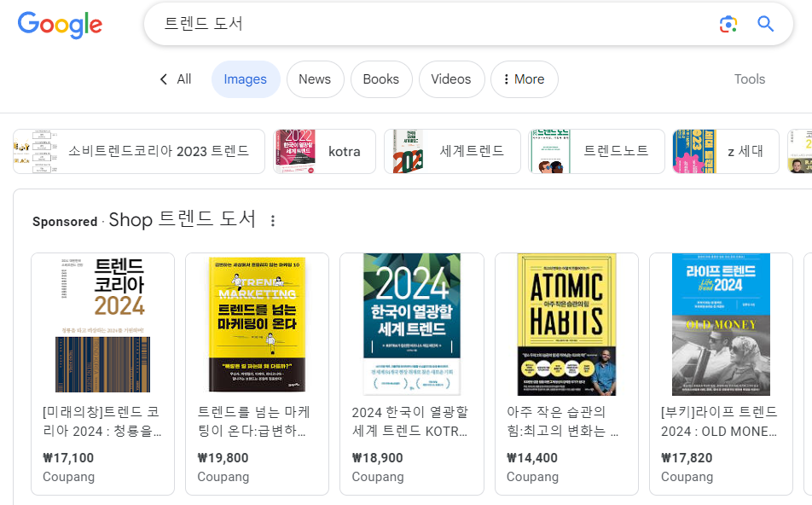This screenshot has width=812, height=505.
Task: Select the Images tab
Action: [246, 79]
